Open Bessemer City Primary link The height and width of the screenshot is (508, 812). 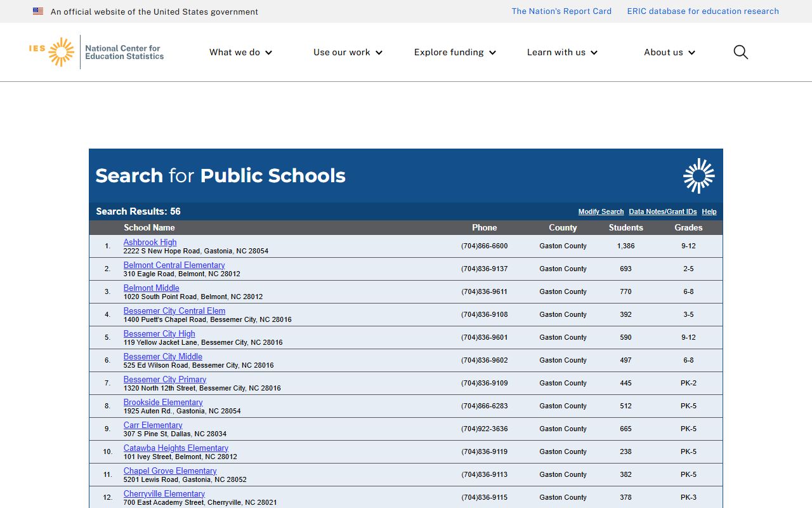(165, 379)
